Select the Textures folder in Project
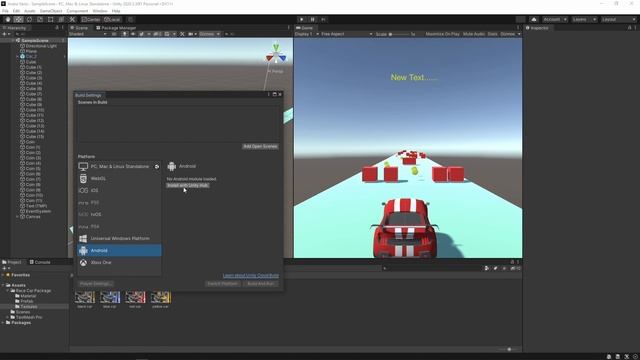 pos(29,307)
